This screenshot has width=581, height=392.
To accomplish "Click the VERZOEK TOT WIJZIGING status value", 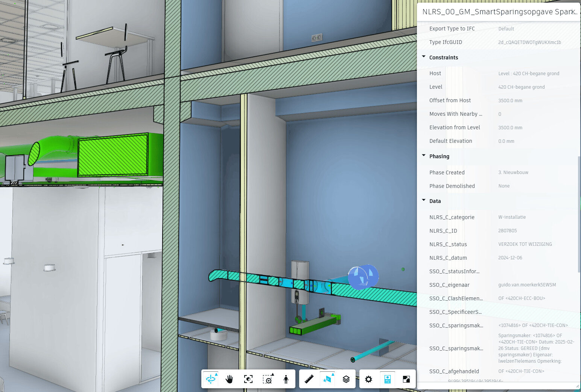I will (x=525, y=244).
